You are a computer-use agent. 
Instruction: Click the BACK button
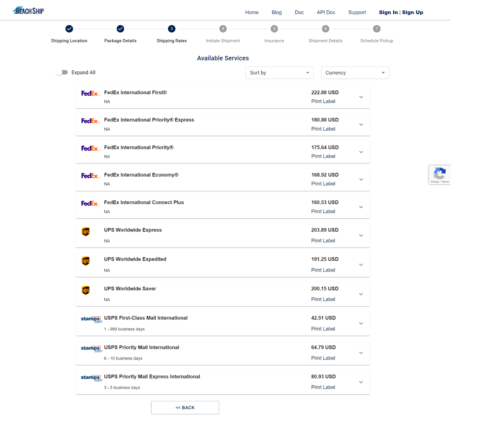coord(185,408)
